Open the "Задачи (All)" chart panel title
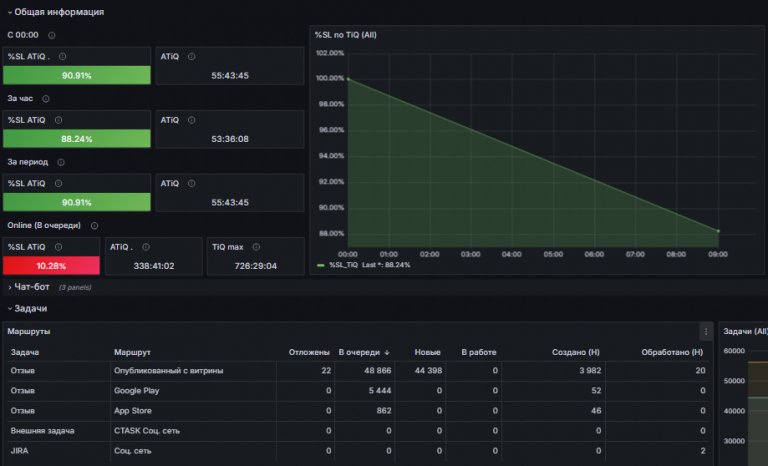This screenshot has width=768, height=466. click(x=745, y=332)
